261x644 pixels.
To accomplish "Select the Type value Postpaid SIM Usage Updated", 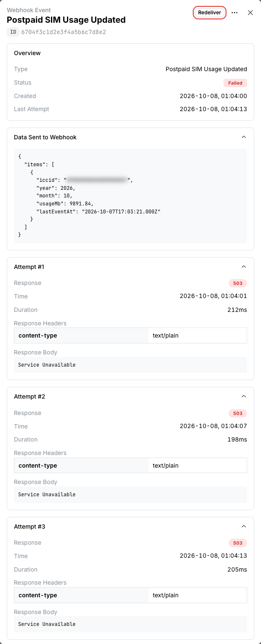I will pyautogui.click(x=206, y=69).
